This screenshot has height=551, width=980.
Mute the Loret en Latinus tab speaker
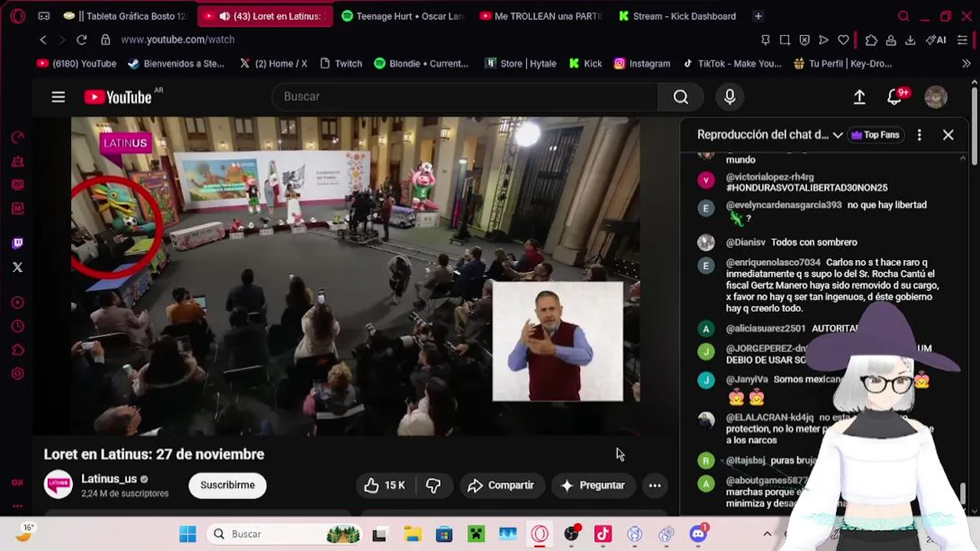tap(224, 16)
